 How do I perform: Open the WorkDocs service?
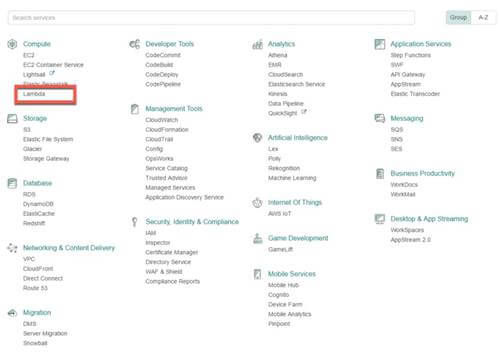click(404, 184)
